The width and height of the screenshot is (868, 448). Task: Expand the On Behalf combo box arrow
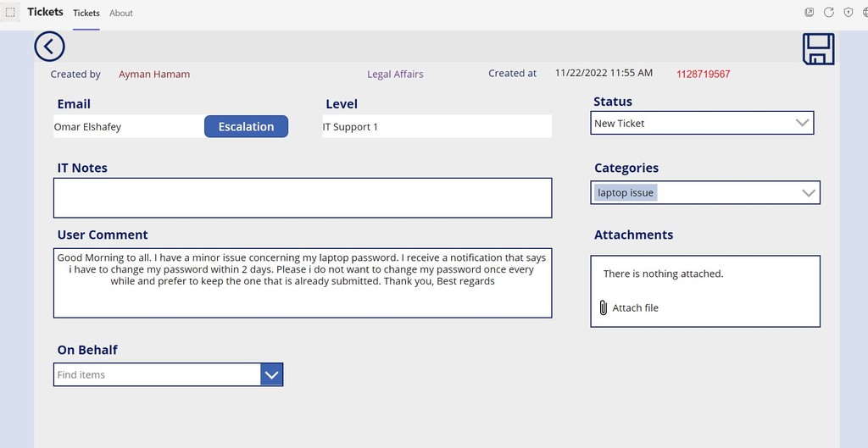point(271,375)
